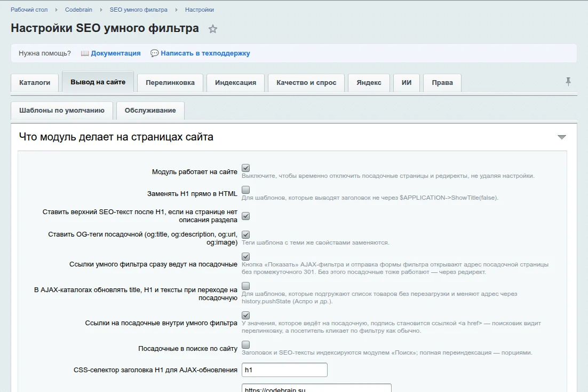The height and width of the screenshot is (392, 588).
Task: Open the Яндекс tab
Action: pyautogui.click(x=369, y=83)
